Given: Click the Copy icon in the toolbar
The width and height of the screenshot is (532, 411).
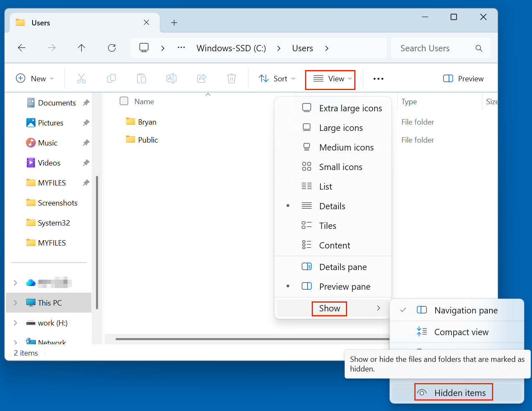Looking at the screenshot, I should (111, 78).
